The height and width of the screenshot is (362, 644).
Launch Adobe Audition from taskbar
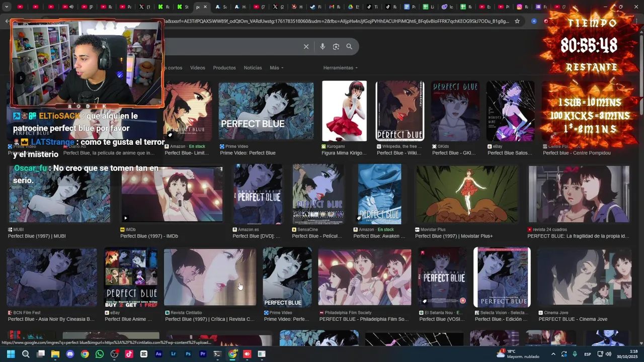pos(158,354)
